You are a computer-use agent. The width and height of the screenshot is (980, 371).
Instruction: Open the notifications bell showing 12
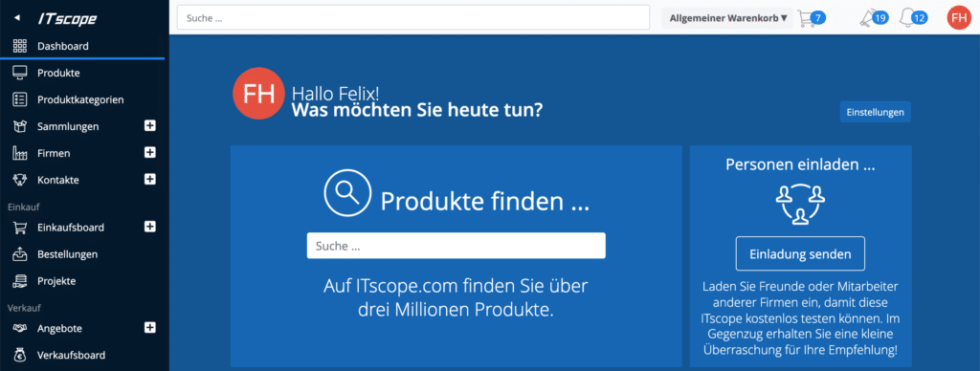point(912,18)
